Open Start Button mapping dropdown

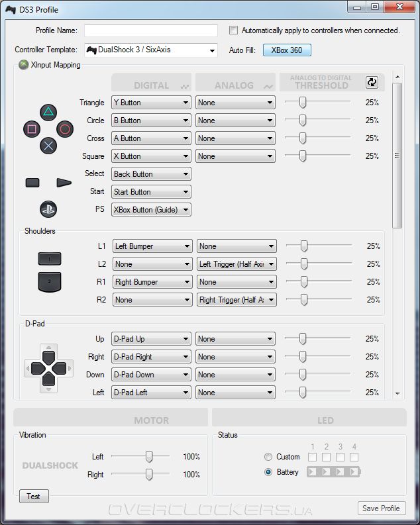coord(152,192)
